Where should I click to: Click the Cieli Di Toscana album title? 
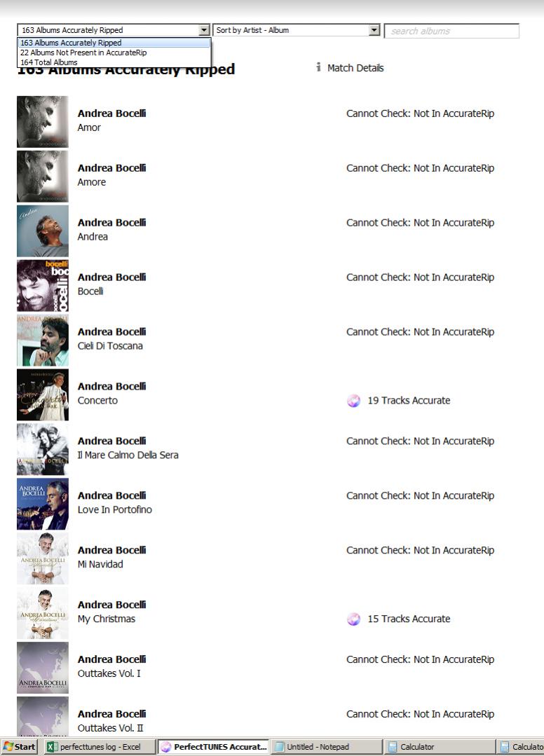point(110,346)
